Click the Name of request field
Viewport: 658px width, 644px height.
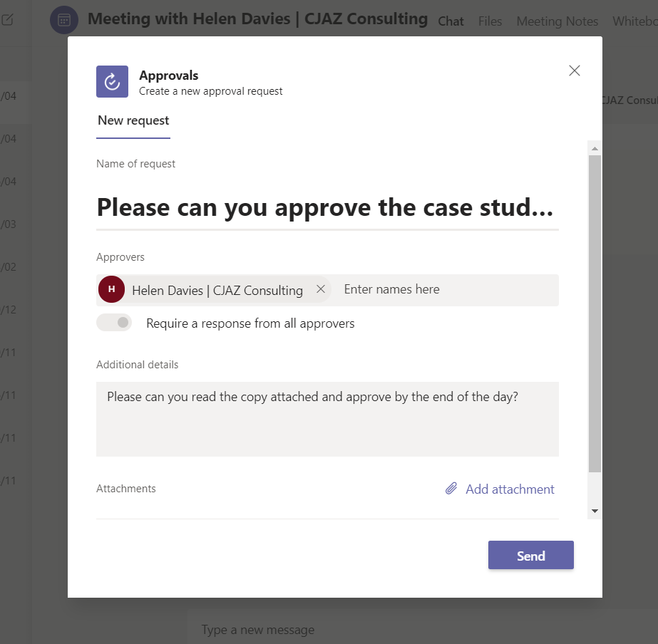[327, 207]
